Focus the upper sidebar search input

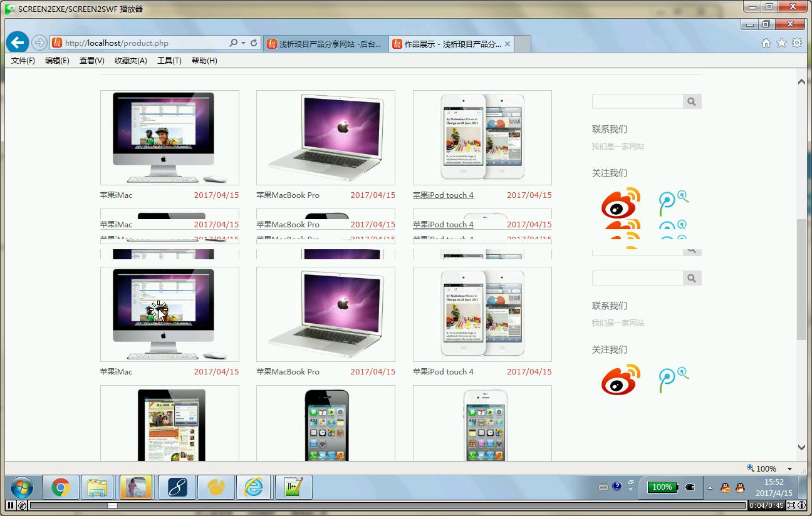(x=638, y=101)
